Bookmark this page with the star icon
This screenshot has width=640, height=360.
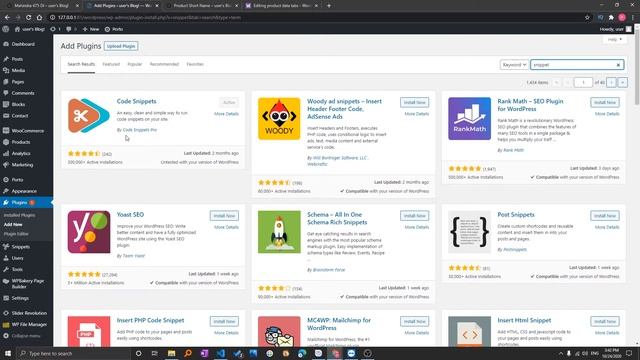coord(587,18)
